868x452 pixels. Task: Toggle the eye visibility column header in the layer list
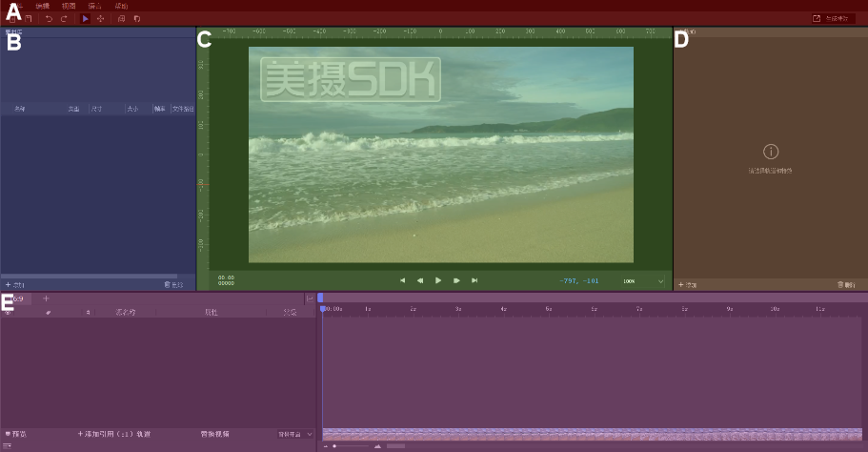tap(8, 313)
